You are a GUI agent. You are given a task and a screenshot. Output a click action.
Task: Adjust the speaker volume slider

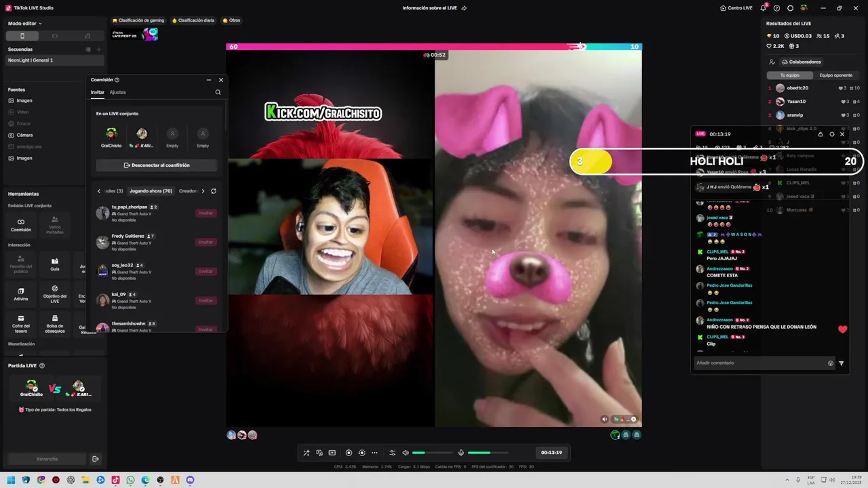coord(433,453)
